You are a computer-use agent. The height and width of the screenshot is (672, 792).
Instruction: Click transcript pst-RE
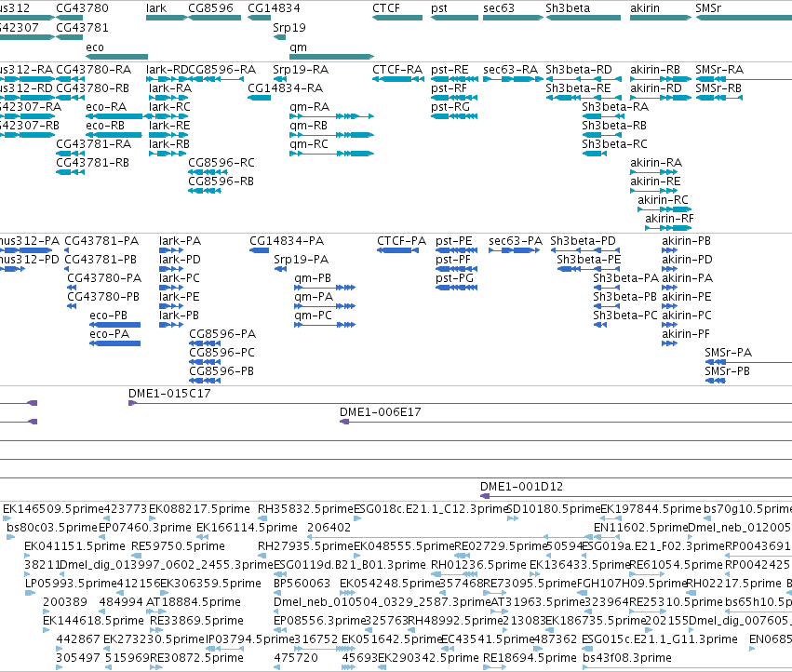[454, 79]
